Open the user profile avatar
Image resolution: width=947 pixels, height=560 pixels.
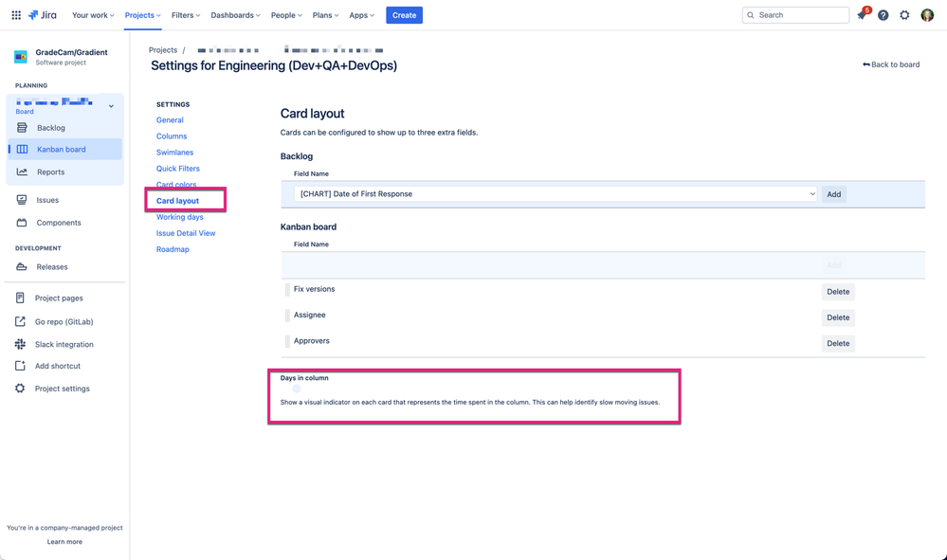click(927, 15)
